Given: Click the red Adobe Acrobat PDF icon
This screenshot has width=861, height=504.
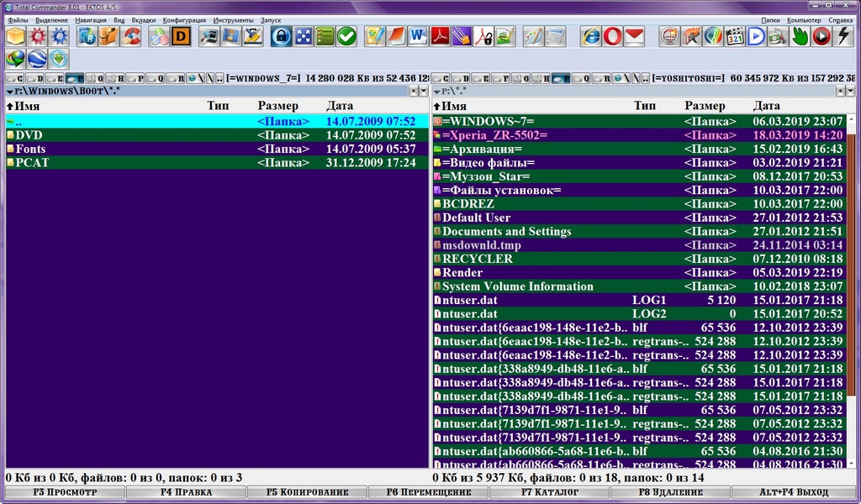Looking at the screenshot, I should click(x=440, y=36).
